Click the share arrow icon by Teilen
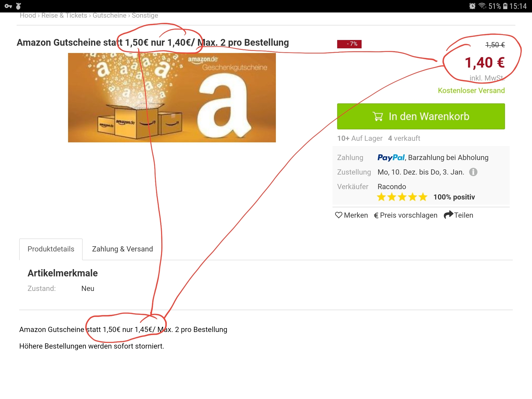 [448, 215]
